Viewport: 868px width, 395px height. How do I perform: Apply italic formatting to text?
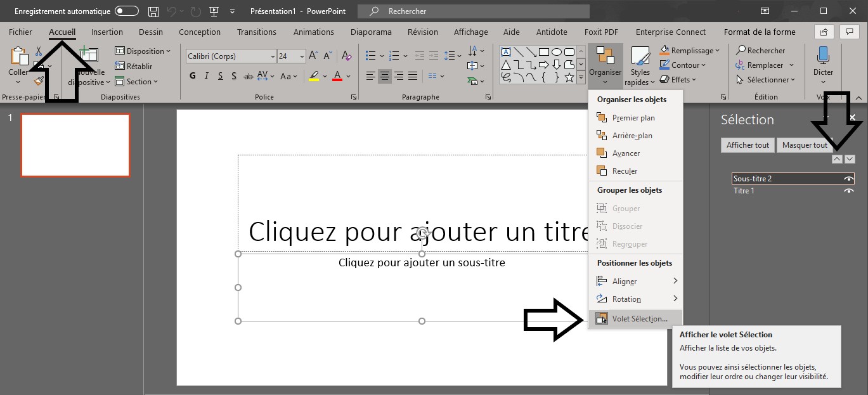(205, 75)
